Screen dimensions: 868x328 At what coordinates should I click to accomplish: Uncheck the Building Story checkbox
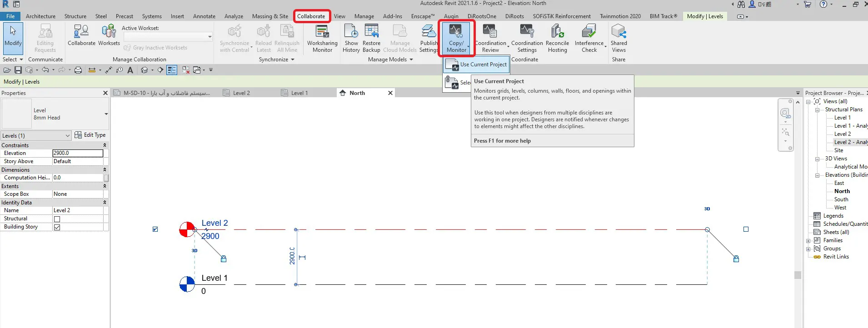click(57, 227)
